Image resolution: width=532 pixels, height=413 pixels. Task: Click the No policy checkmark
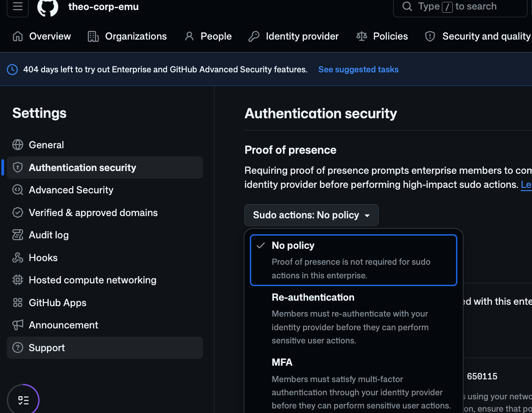(261, 246)
